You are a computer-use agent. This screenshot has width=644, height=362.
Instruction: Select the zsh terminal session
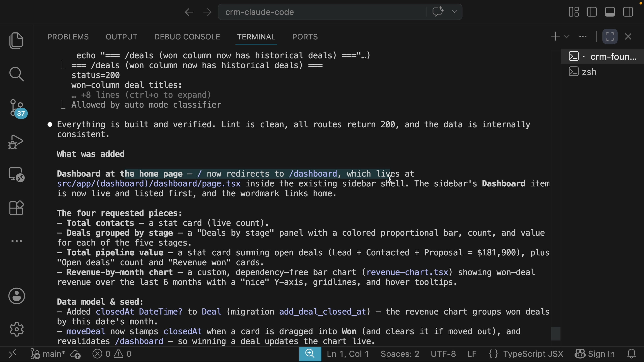603,72
